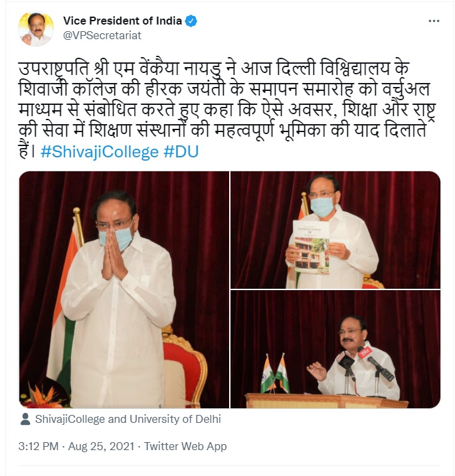Viewport: 455px width, 476px height.
Task: Open the @VPSecretariat handle
Action: 102,36
